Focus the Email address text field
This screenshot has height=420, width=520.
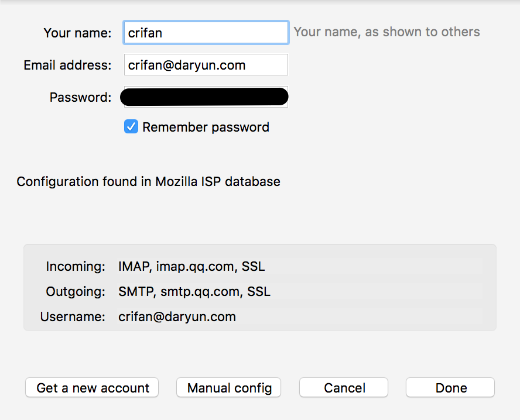(206, 65)
